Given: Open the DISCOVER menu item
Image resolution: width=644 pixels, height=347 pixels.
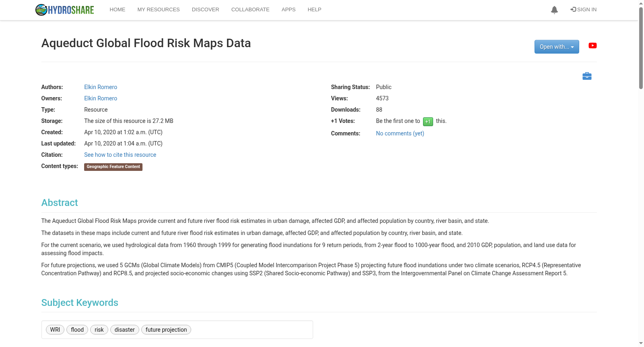Looking at the screenshot, I should (x=205, y=10).
